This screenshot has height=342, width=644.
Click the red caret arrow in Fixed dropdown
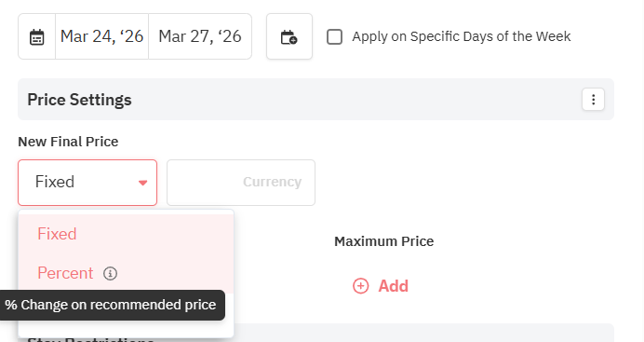pos(142,183)
